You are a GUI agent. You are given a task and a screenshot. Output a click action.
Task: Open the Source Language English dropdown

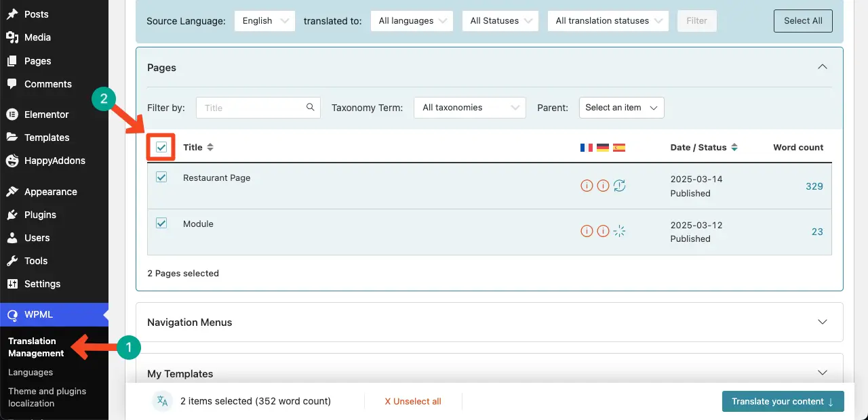tap(265, 21)
